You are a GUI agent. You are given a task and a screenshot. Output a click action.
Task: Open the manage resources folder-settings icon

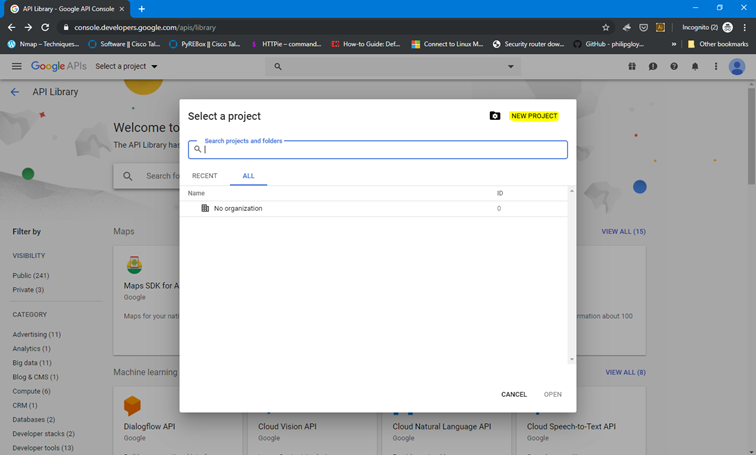click(x=495, y=116)
